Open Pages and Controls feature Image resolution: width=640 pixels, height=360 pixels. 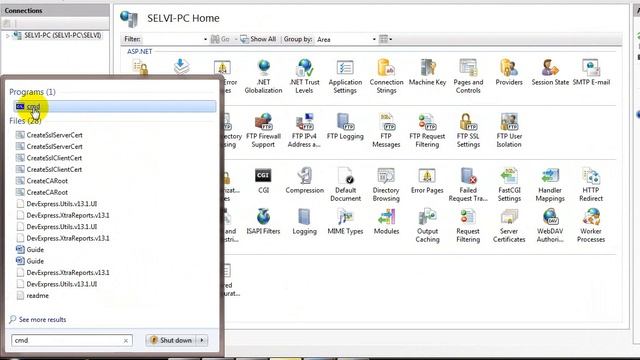click(468, 76)
